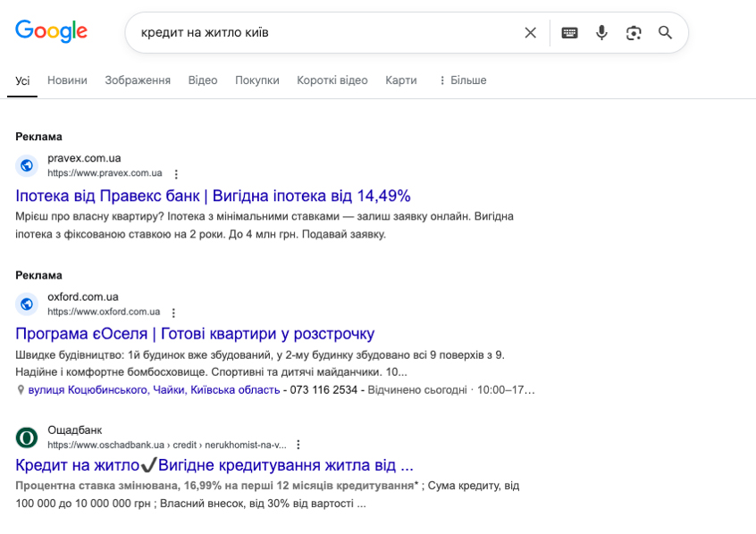The width and height of the screenshot is (756, 534).
Task: Open the Іпотека від Правекс банк link
Action: point(213,196)
